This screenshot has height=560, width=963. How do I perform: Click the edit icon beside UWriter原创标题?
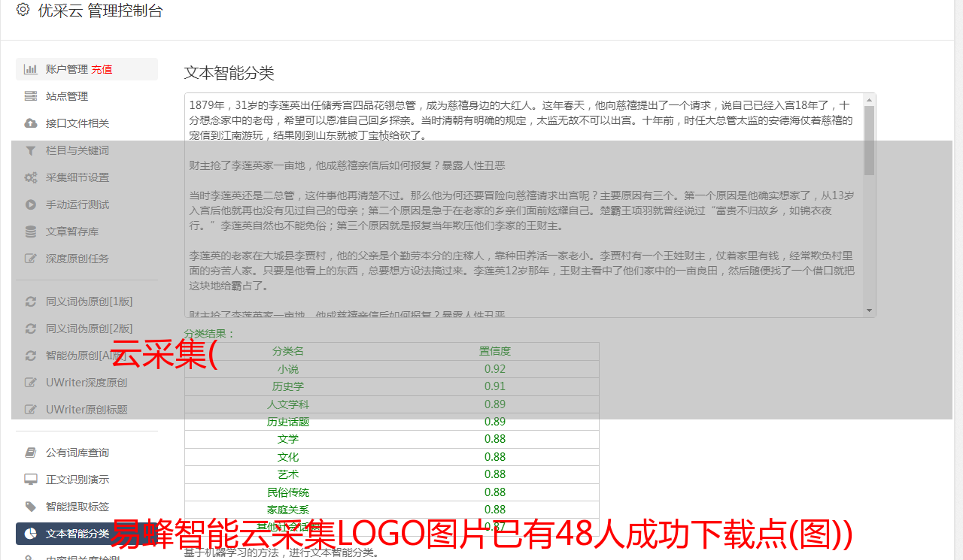tap(31, 410)
